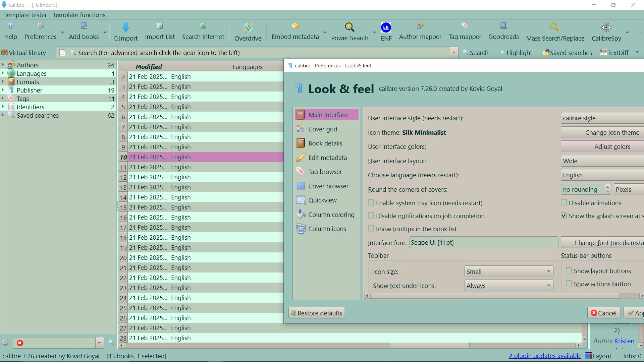Click the tag browser configure gear icon
Image resolution: width=644 pixels, height=362 pixels.
pyautogui.click(x=5, y=343)
